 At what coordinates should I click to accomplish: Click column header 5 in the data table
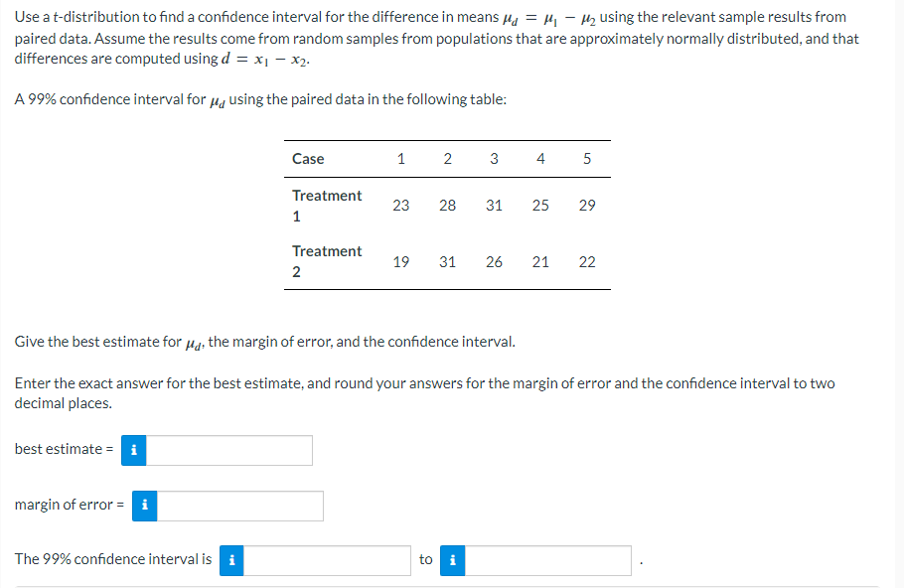(x=587, y=158)
